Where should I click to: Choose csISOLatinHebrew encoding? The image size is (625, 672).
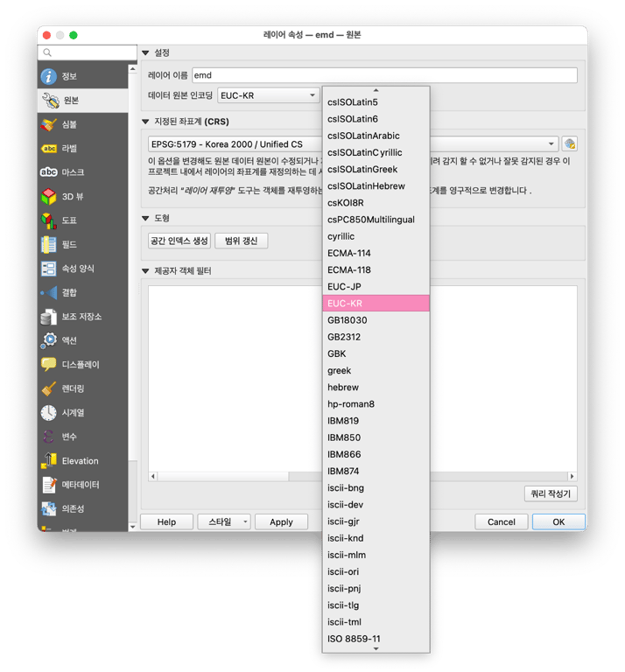pos(376,186)
